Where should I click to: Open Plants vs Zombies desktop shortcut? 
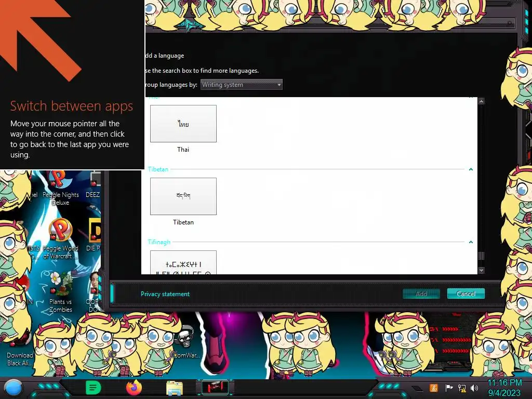(60, 292)
